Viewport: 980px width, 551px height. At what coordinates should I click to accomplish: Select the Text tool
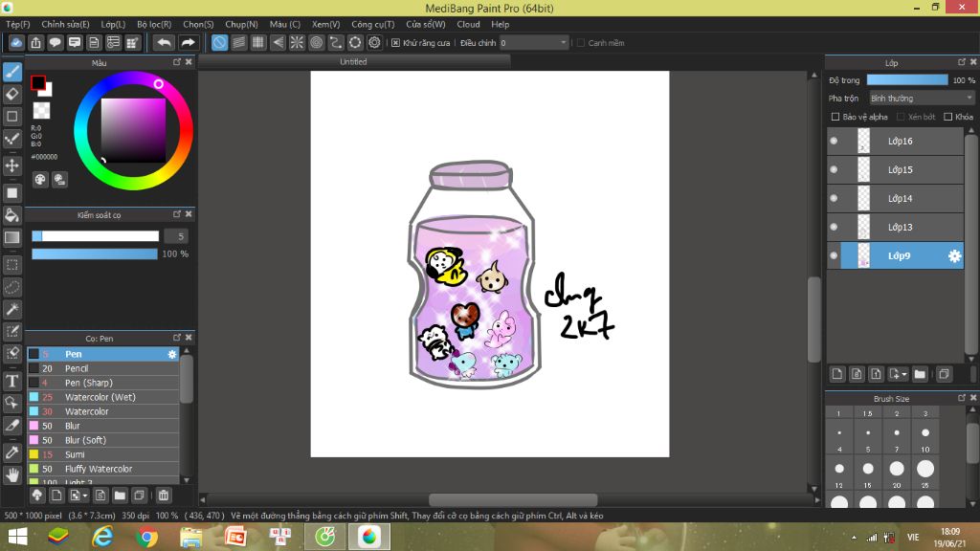click(x=11, y=381)
